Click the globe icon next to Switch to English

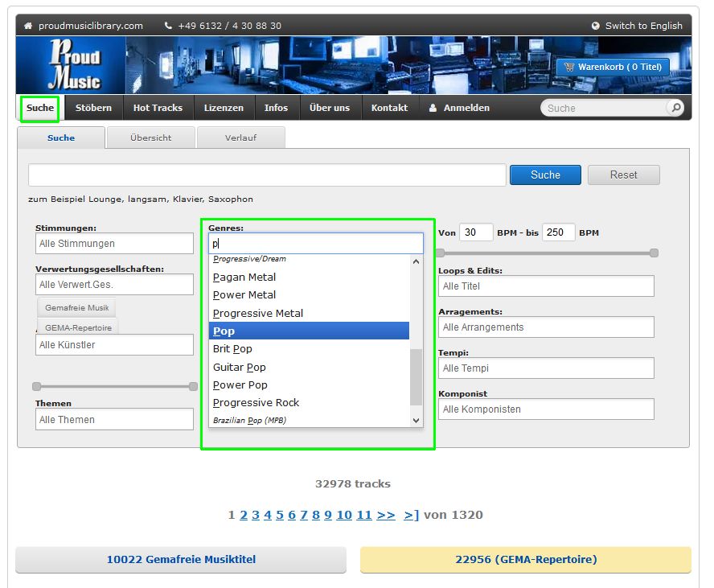[595, 26]
